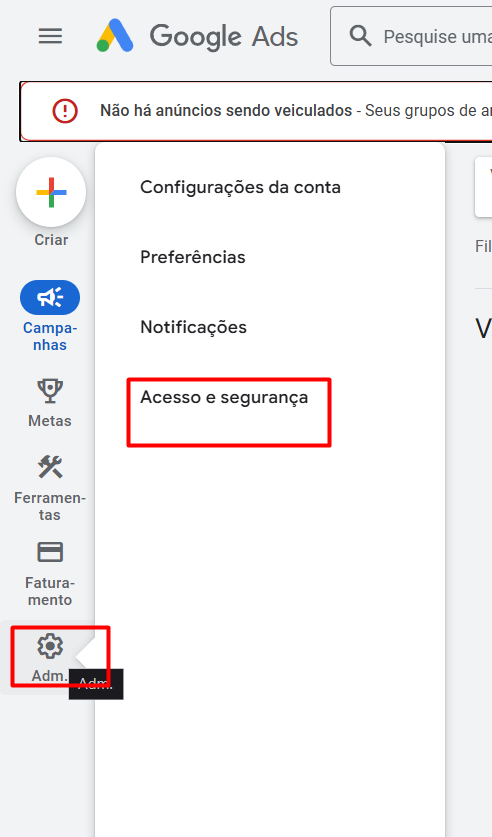Click the 'Não há anúncios sendo veiculados' alert
This screenshot has width=492, height=837.
[x=256, y=111]
